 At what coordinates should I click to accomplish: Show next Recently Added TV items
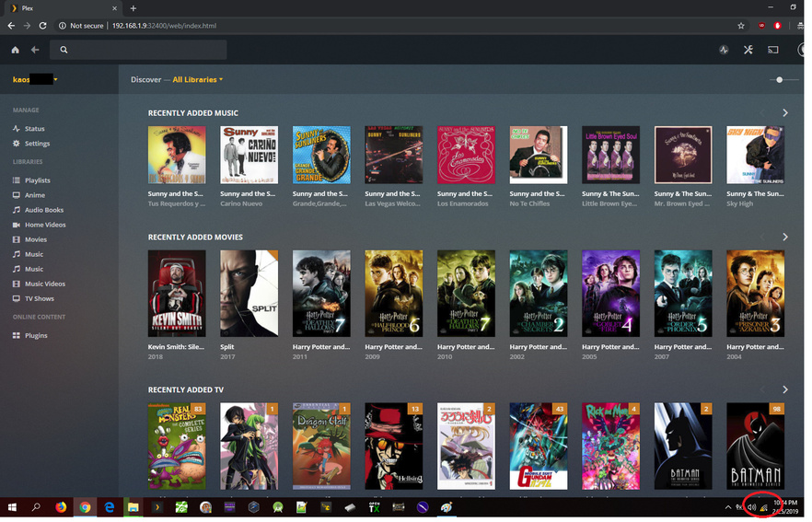tap(785, 389)
